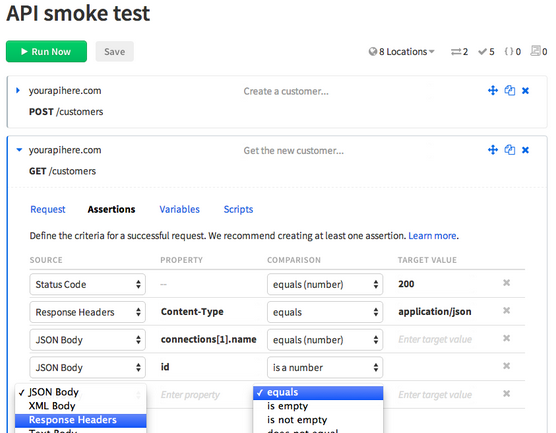Select 'equals' in the comparison menu
Viewport: 556px width, 433px height.
318,393
